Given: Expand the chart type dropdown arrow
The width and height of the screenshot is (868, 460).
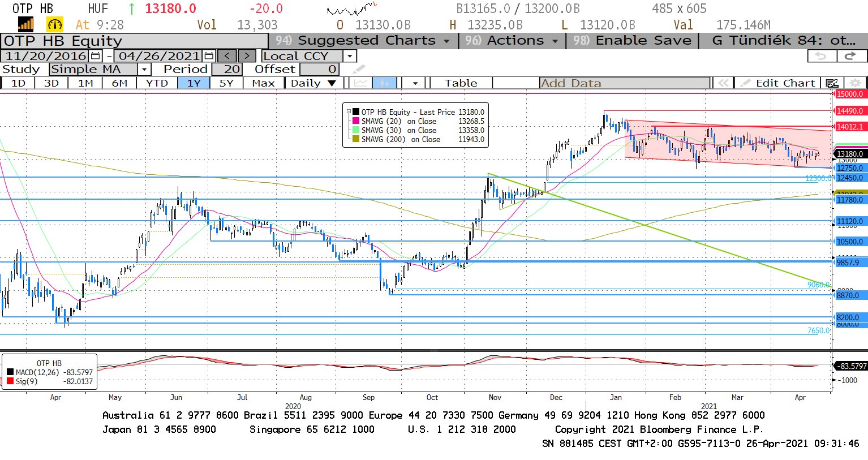Looking at the screenshot, I should click(415, 83).
